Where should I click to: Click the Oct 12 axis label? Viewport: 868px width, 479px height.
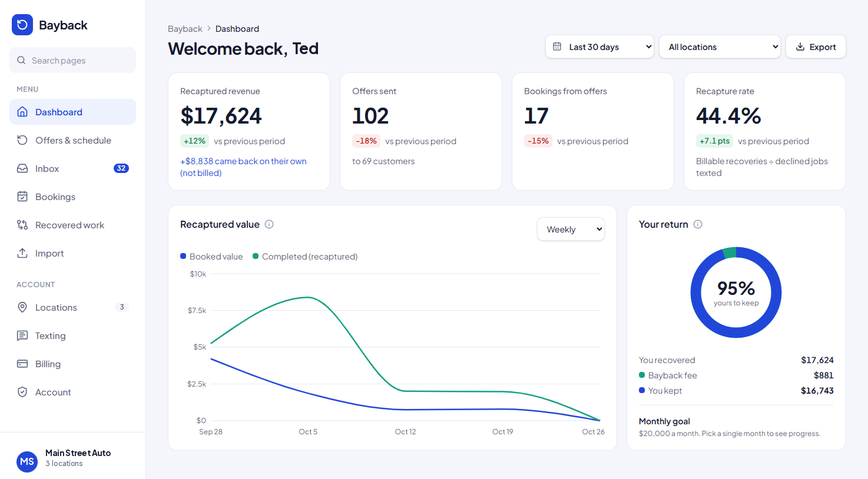405,431
